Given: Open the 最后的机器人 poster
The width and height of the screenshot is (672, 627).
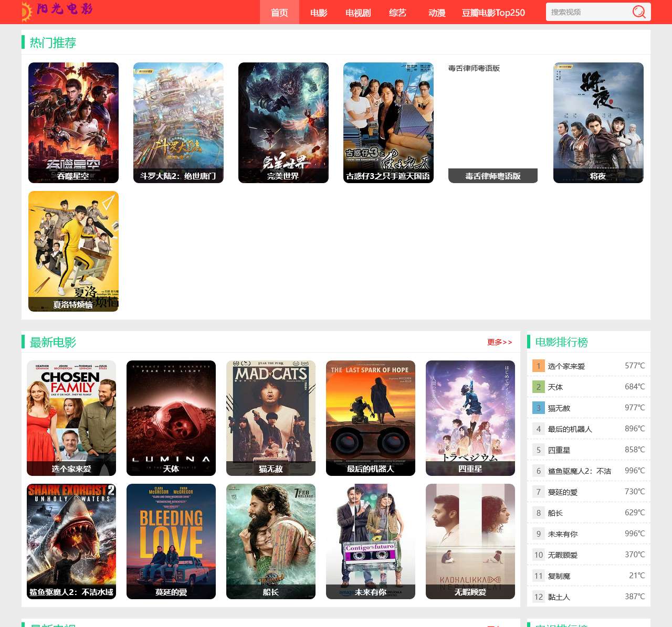Looking at the screenshot, I should tap(371, 418).
